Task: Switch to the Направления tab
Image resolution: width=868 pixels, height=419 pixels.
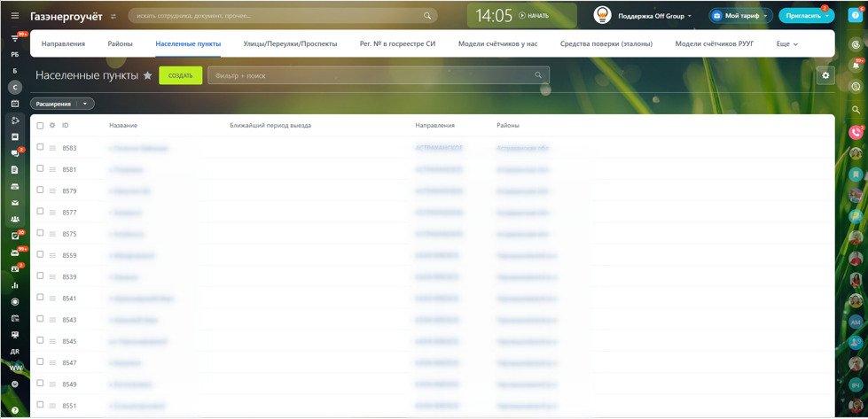Action: click(63, 43)
